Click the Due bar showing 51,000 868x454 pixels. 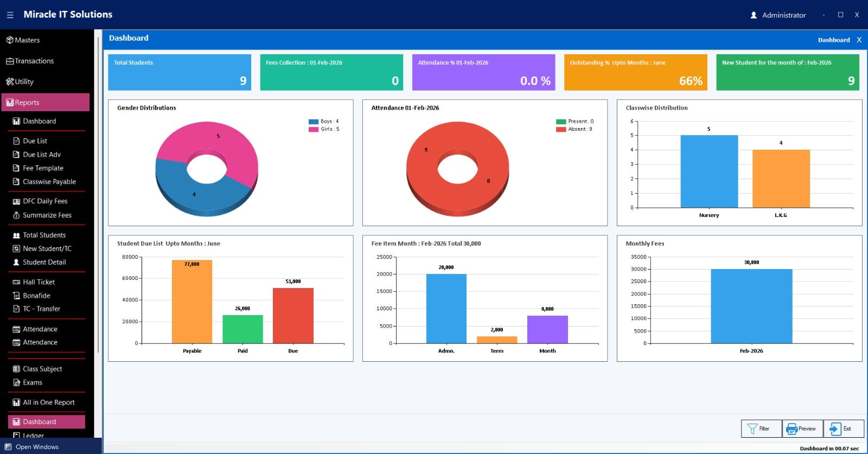tap(293, 316)
